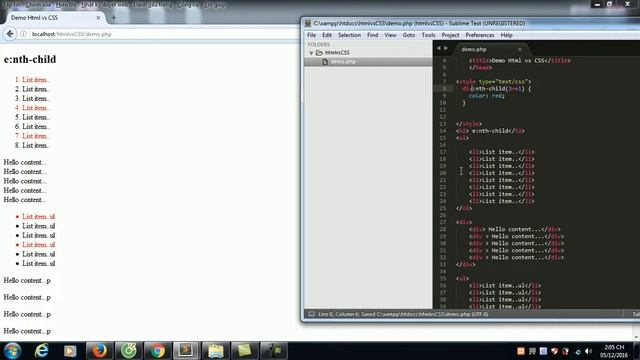
Task: Place cursor on nth-child(3n+1) code line
Action: [x=496, y=89]
